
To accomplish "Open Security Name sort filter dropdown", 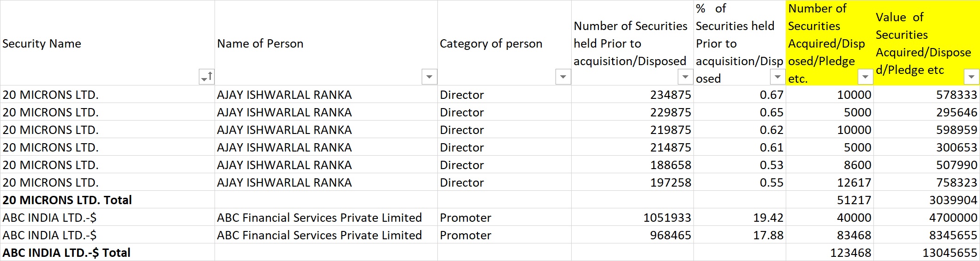I will pyautogui.click(x=206, y=77).
